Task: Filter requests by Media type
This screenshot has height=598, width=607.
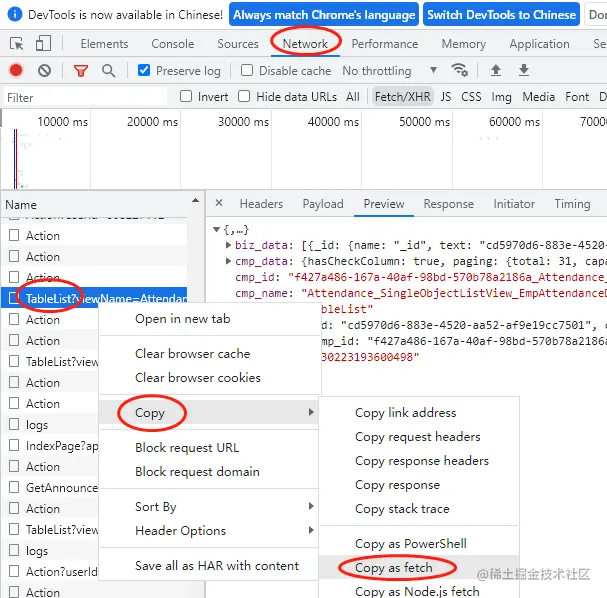Action: coord(538,96)
